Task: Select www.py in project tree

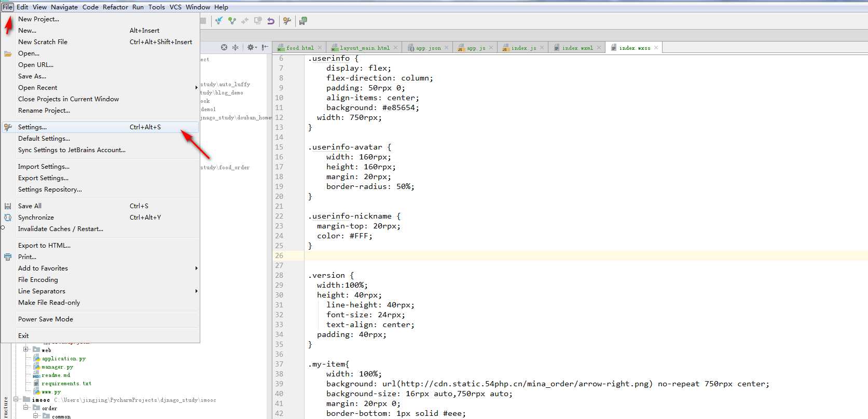Action: (x=51, y=391)
